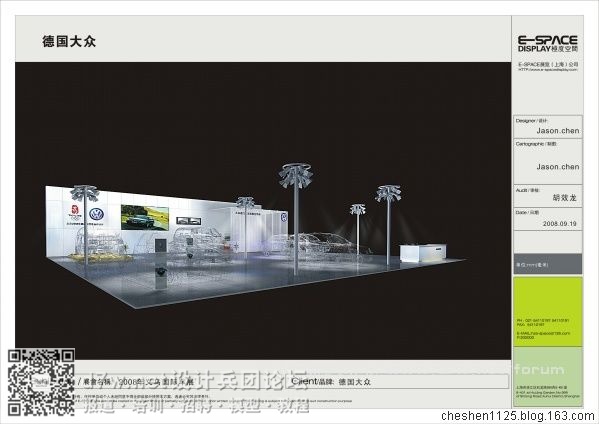Select the Designer name Jason.chen

tap(558, 131)
